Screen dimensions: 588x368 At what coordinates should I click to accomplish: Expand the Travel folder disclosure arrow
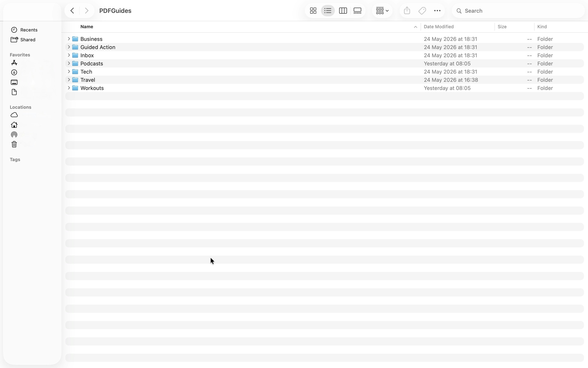pos(69,80)
